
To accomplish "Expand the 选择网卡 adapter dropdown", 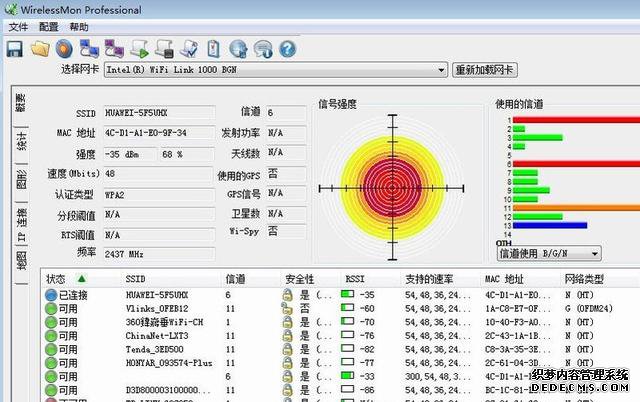I will pyautogui.click(x=441, y=70).
